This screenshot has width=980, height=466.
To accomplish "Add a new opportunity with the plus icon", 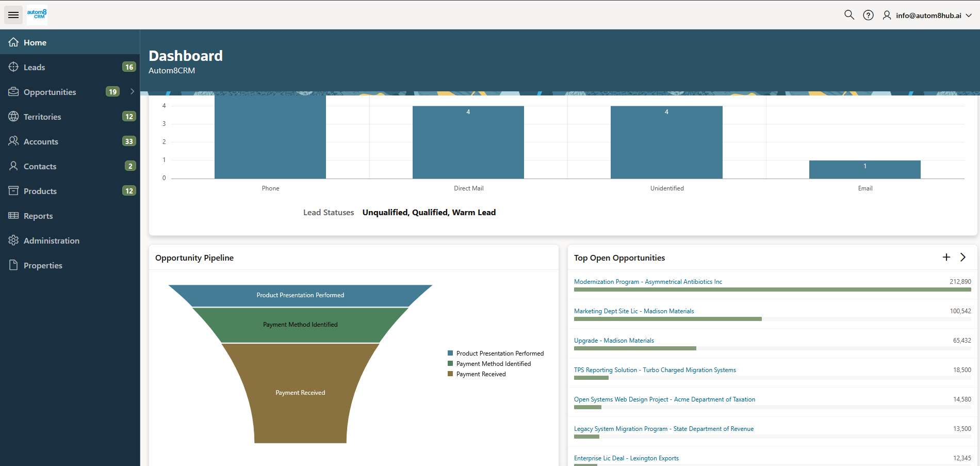I will pyautogui.click(x=946, y=257).
